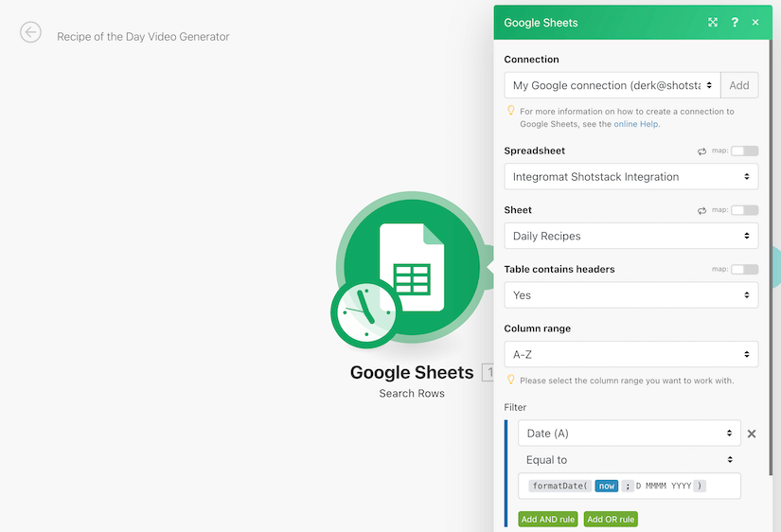Open the Table contains headers Yes dropdown
Screen dimensions: 781x532
[x=631, y=295]
